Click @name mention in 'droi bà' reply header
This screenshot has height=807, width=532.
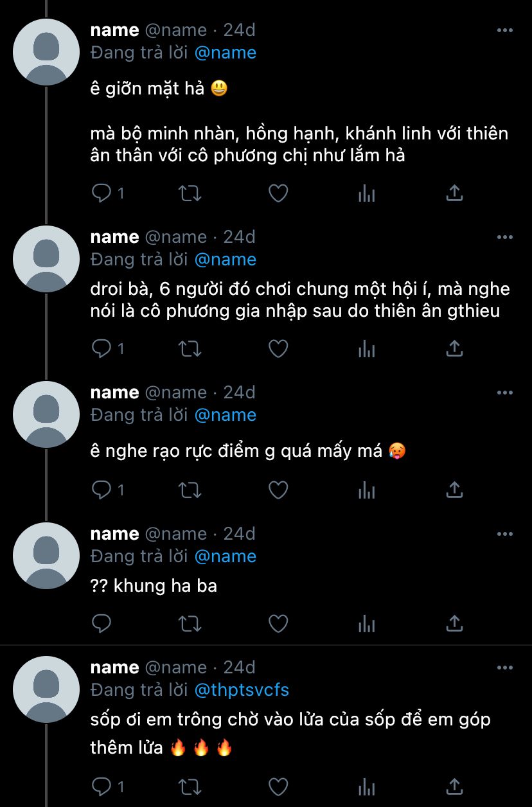(225, 260)
